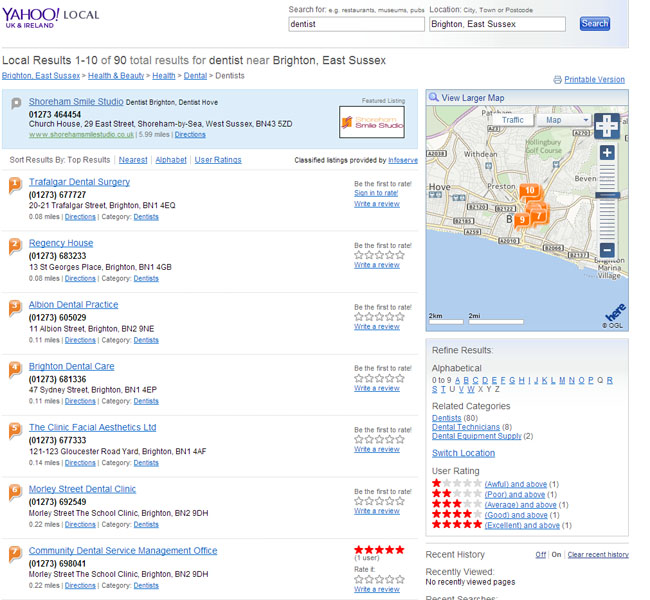Click the grey featured pin for Shoreham Smile Studio

[x=16, y=103]
